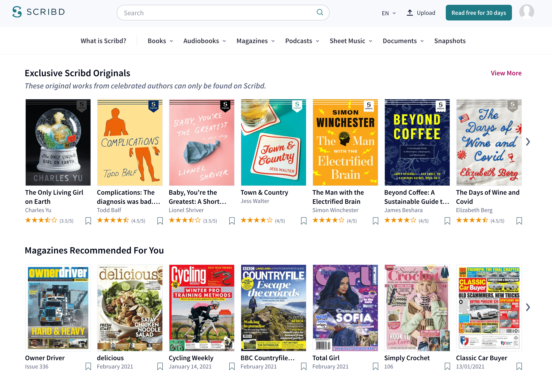Open Simply Crochet magazine cover
The image size is (552, 392).
point(417,308)
